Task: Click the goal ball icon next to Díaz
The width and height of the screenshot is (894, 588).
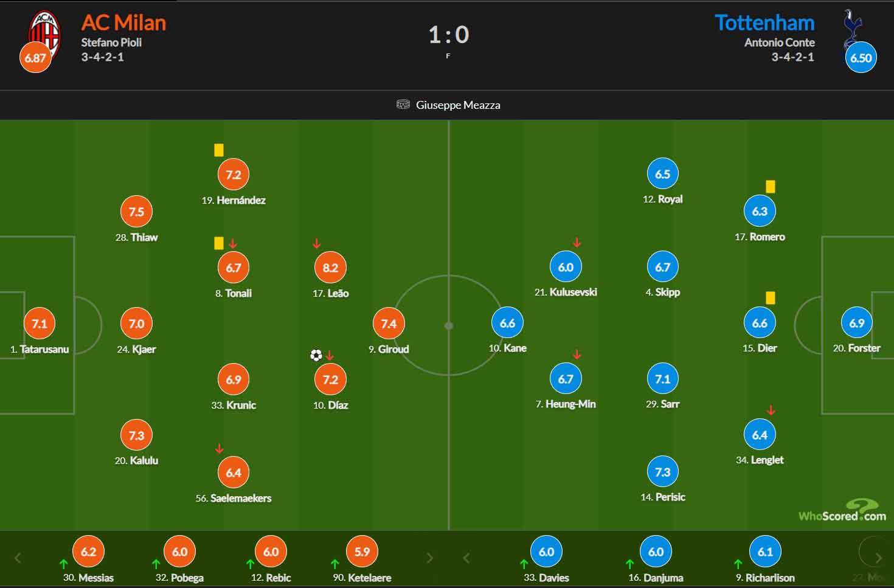Action: point(316,355)
